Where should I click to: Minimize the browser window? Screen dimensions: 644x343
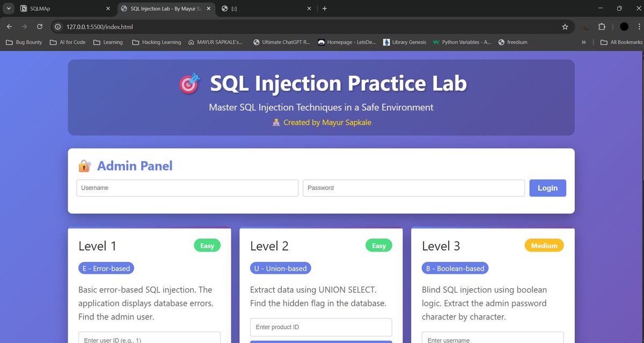pyautogui.click(x=600, y=9)
